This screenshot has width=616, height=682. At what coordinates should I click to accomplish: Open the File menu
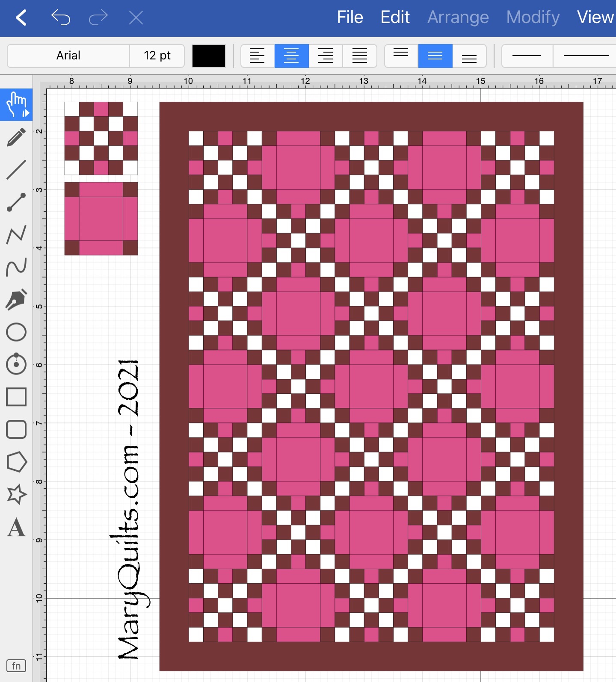[x=349, y=18]
